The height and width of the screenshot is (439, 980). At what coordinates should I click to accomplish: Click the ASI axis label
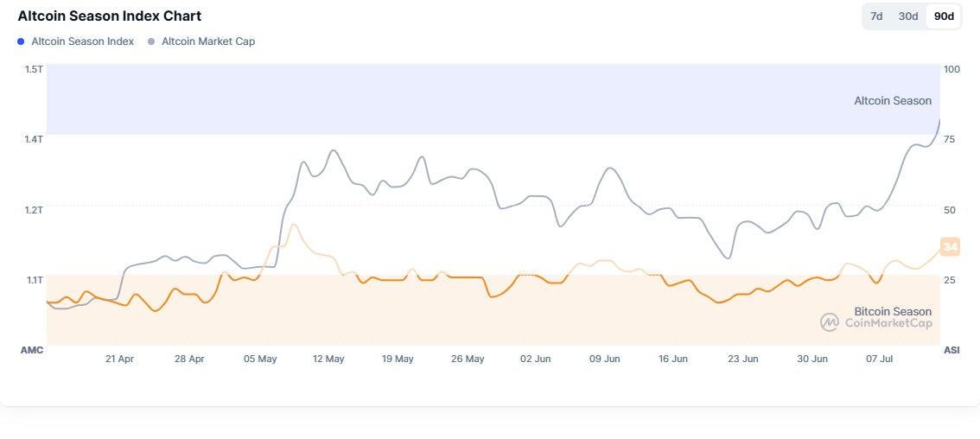pos(951,350)
